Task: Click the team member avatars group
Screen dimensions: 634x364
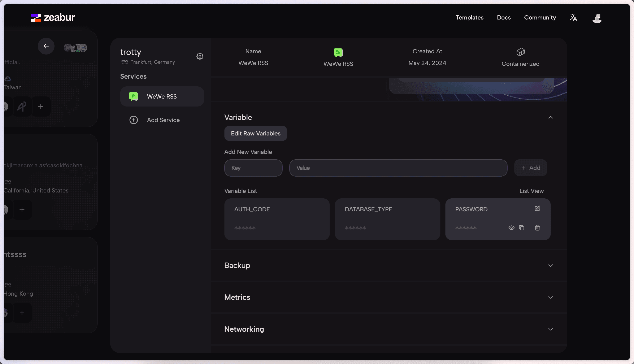Action: [x=75, y=48]
